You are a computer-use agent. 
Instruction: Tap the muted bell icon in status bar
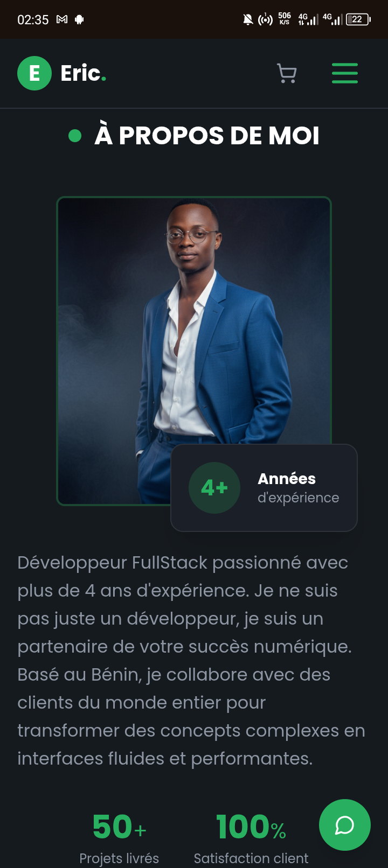pos(248,20)
